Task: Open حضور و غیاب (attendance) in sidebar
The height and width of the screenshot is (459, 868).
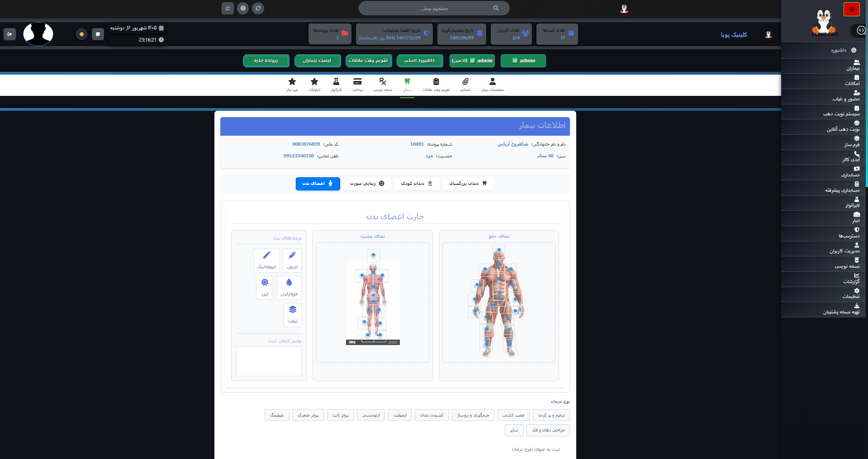Action: (x=823, y=96)
